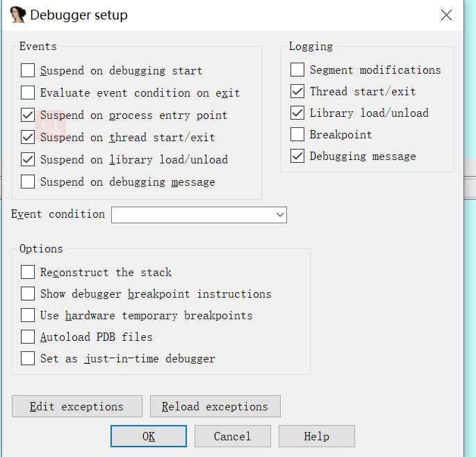Viewport: 476px width, 457px height.
Task: Enable Suspend on debugging message
Action: pos(28,182)
